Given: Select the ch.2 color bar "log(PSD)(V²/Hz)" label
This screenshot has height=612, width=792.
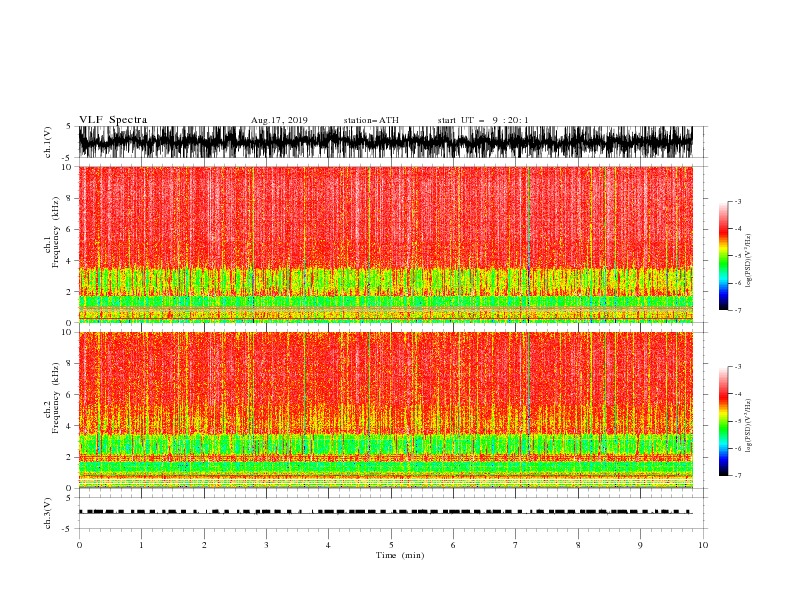Looking at the screenshot, I should (x=749, y=426).
